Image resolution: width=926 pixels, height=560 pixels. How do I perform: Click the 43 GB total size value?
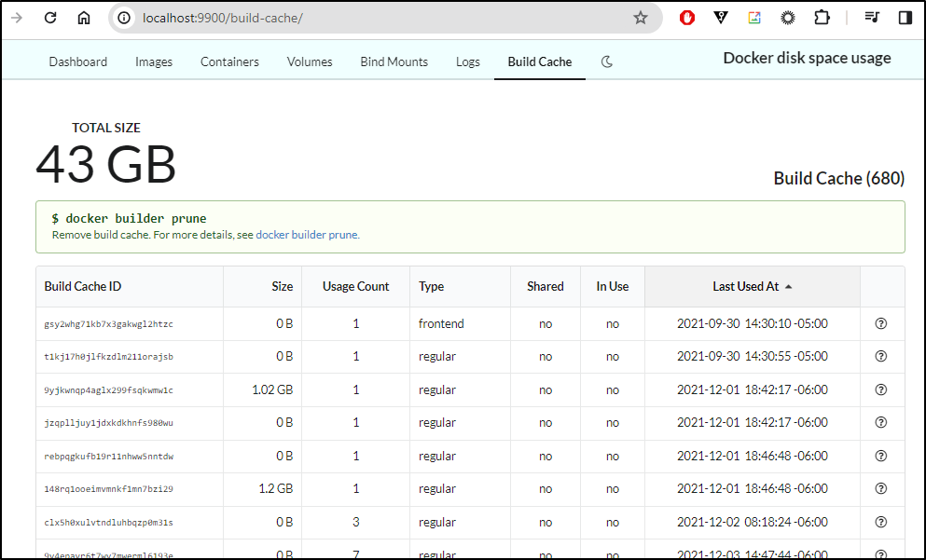point(106,164)
